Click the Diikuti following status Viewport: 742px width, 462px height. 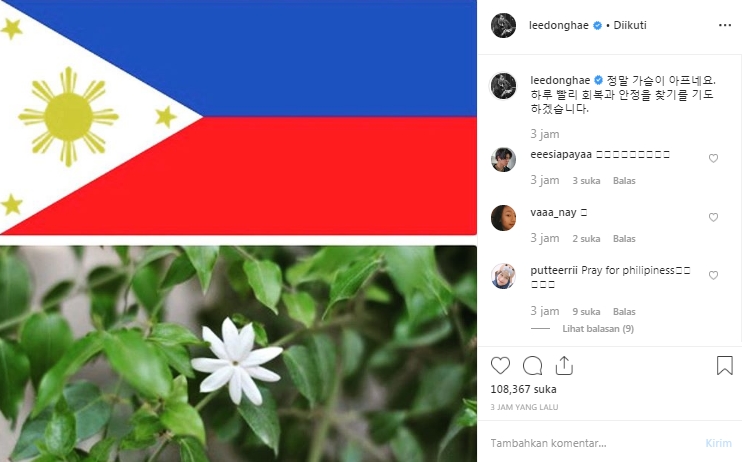tap(630, 25)
